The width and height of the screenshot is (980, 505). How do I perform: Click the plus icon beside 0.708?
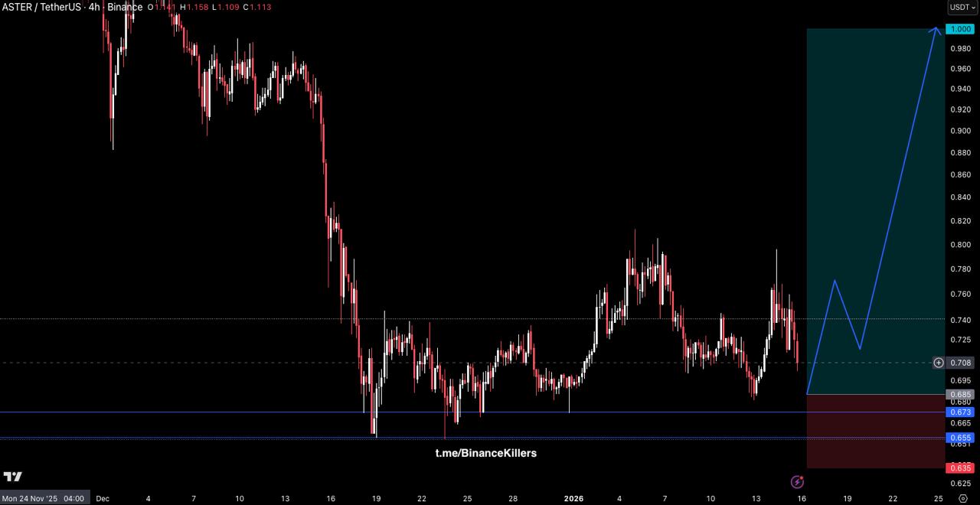938,363
